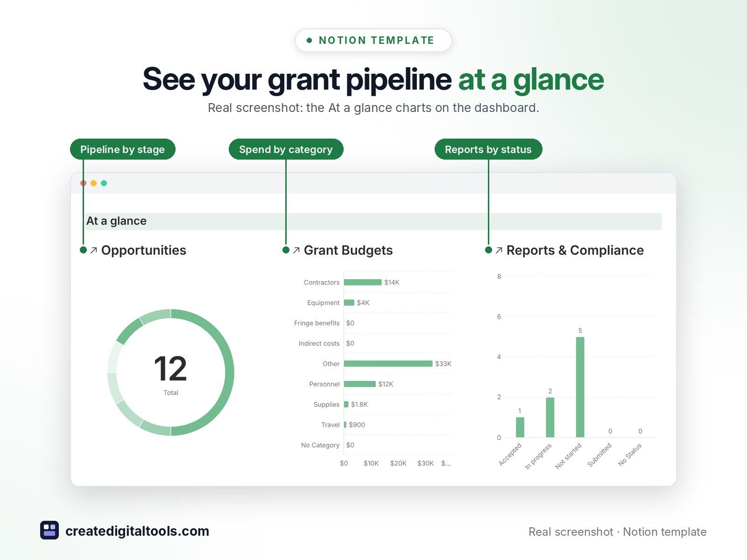747x560 pixels.
Task: Visit the createdigitaltools.com link
Action: pos(137,531)
